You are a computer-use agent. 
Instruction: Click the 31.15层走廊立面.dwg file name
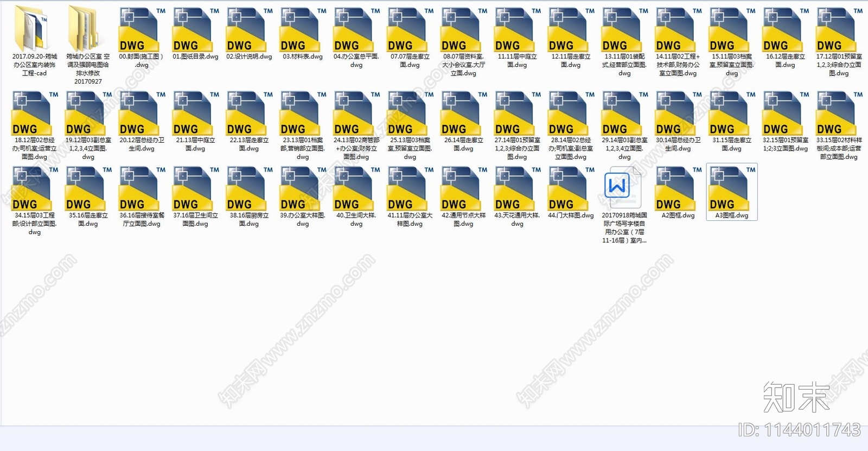point(732,144)
